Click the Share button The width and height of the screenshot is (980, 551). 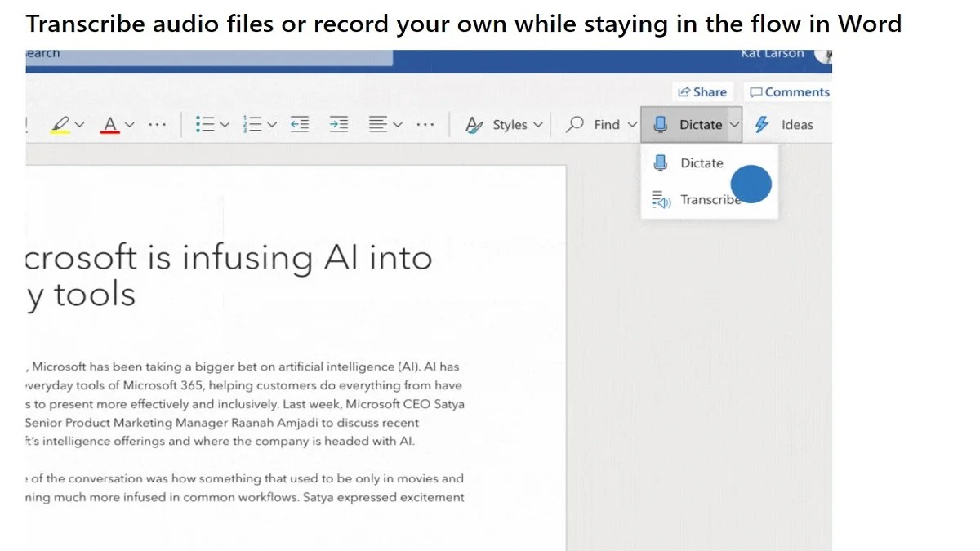[x=702, y=92]
